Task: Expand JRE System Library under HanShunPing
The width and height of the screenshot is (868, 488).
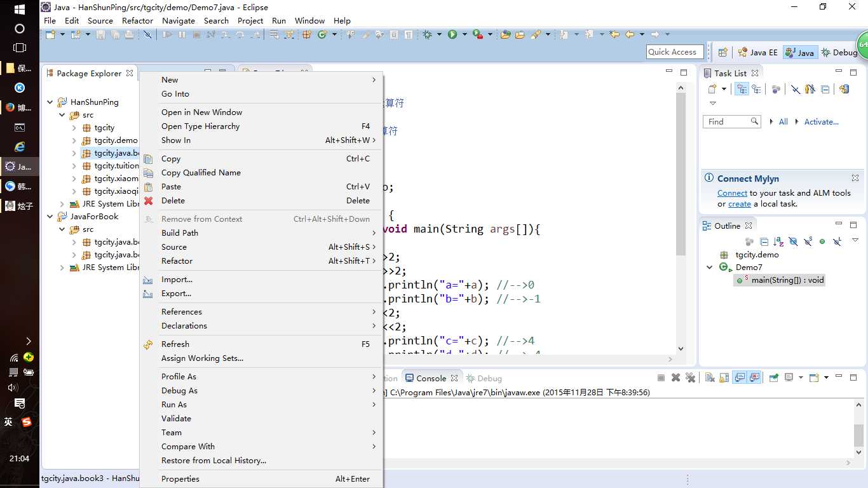Action: [x=62, y=204]
